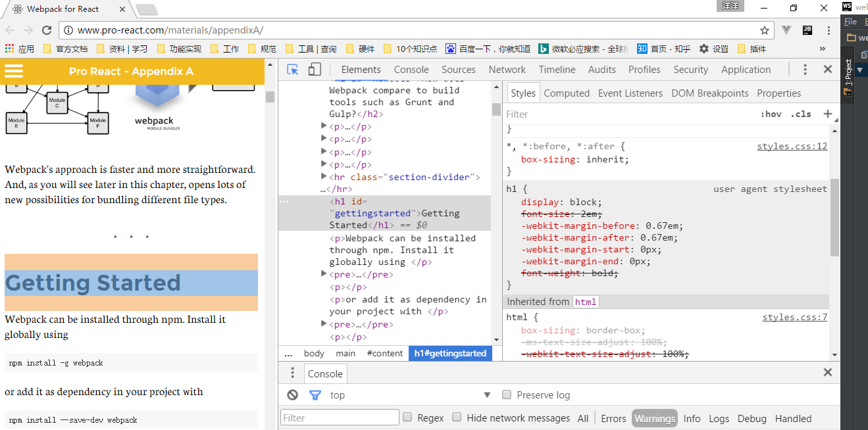Expand the pre node after 'your project with'
Screen dimensions: 868x430
(324, 323)
